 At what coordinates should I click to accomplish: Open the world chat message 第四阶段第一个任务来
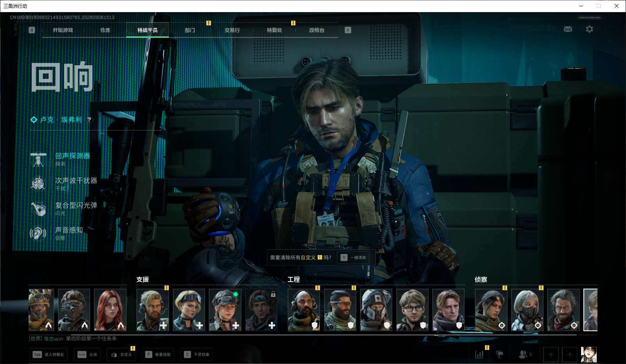pos(91,339)
